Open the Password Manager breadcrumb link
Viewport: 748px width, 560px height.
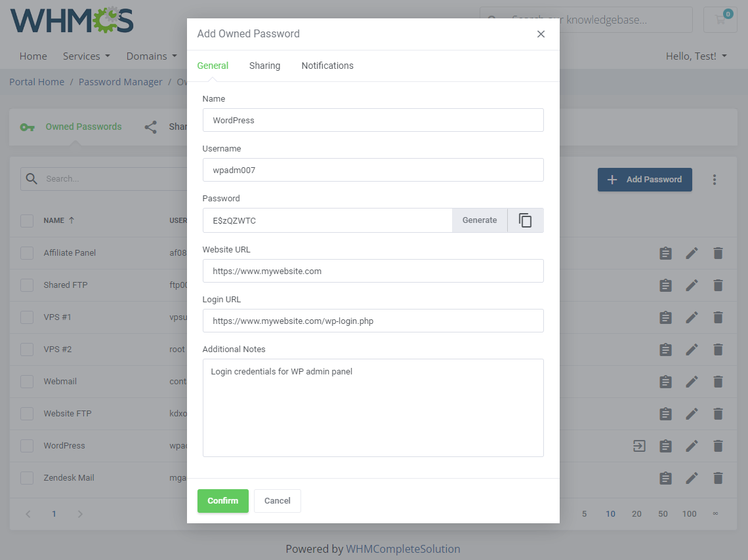pos(120,82)
